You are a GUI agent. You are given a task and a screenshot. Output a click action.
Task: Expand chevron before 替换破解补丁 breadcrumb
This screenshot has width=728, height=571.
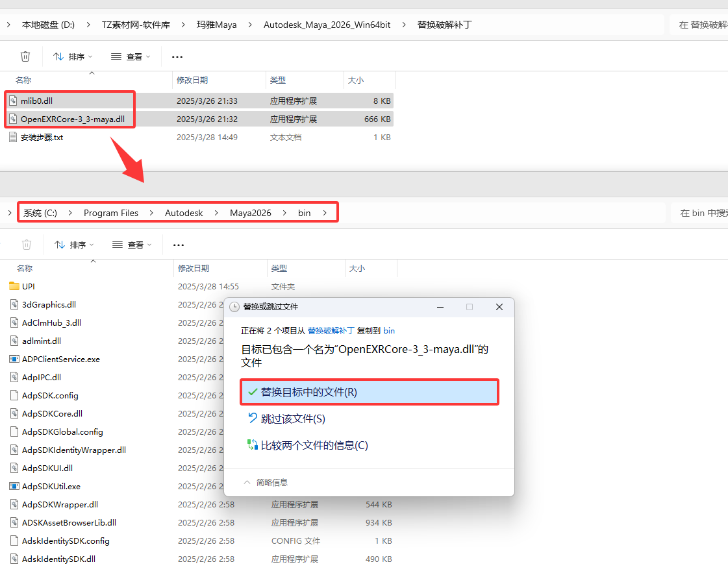[404, 25]
